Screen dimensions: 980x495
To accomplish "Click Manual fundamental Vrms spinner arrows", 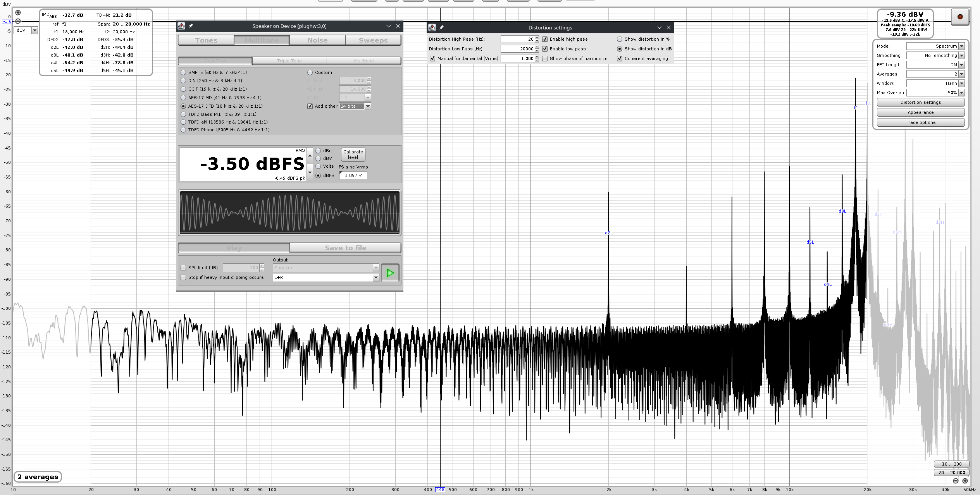I will (537, 58).
